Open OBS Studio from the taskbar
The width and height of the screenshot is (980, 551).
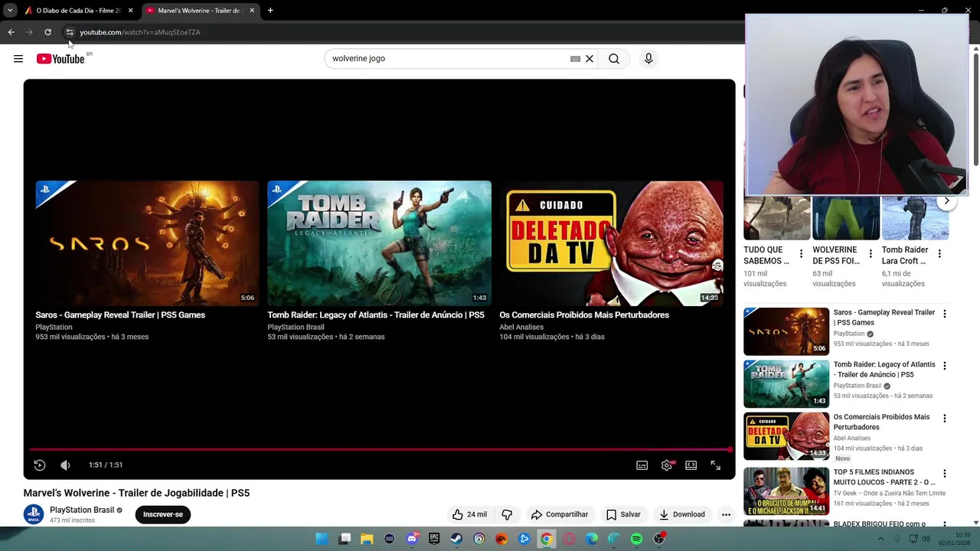tap(658, 539)
